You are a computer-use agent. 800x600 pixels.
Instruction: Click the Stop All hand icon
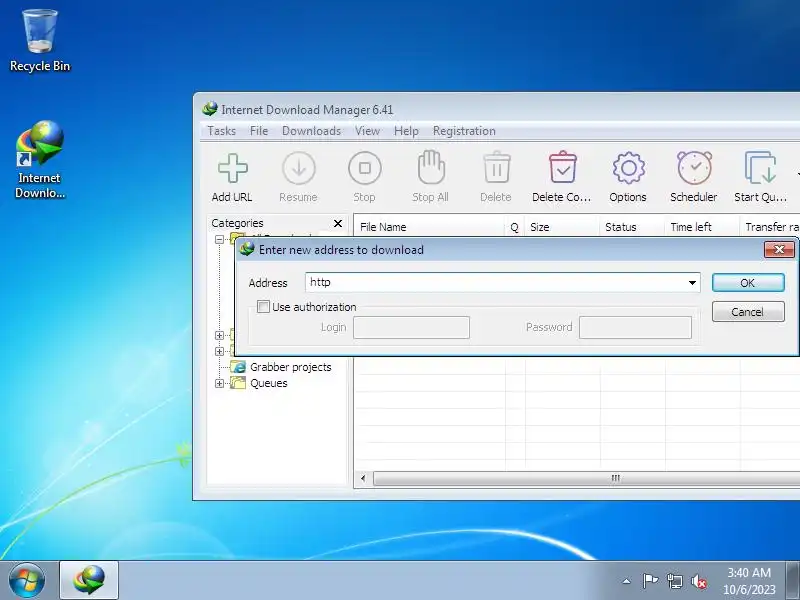pos(431,167)
